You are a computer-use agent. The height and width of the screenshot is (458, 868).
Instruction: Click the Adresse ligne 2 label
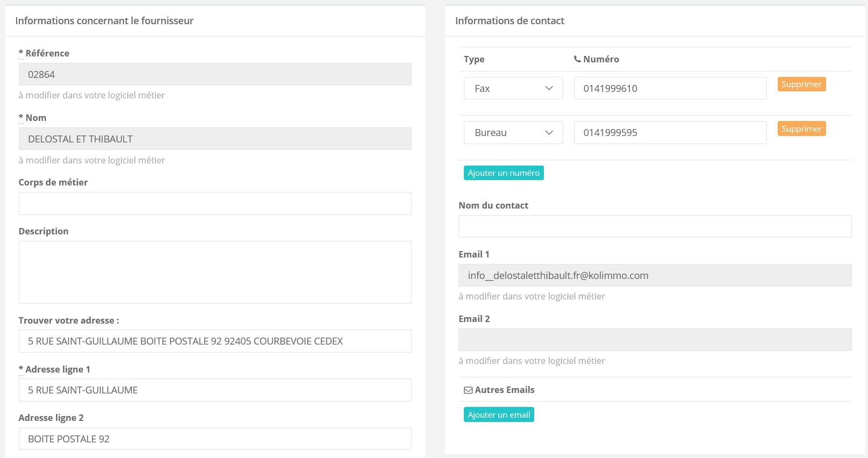[51, 418]
